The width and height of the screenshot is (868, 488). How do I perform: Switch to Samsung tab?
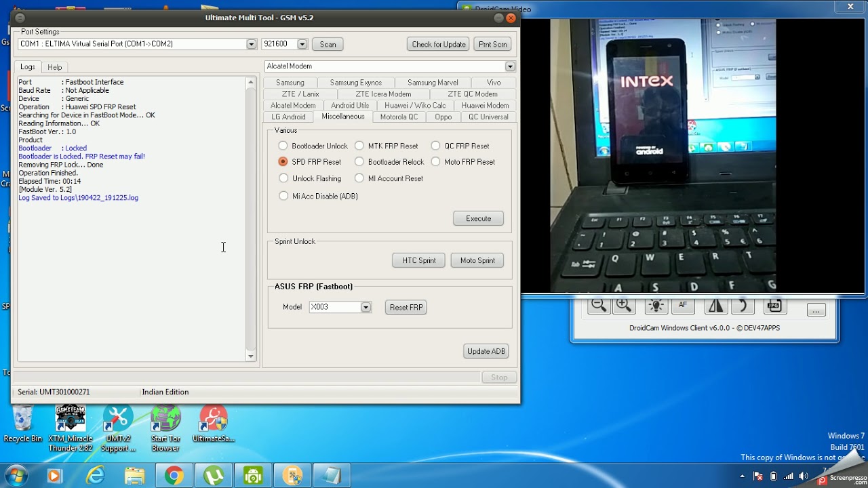tap(290, 83)
